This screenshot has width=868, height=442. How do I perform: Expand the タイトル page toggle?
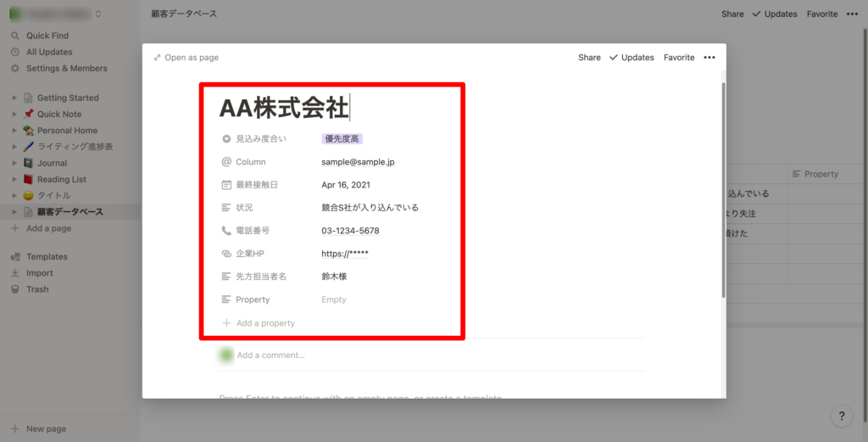click(x=15, y=195)
